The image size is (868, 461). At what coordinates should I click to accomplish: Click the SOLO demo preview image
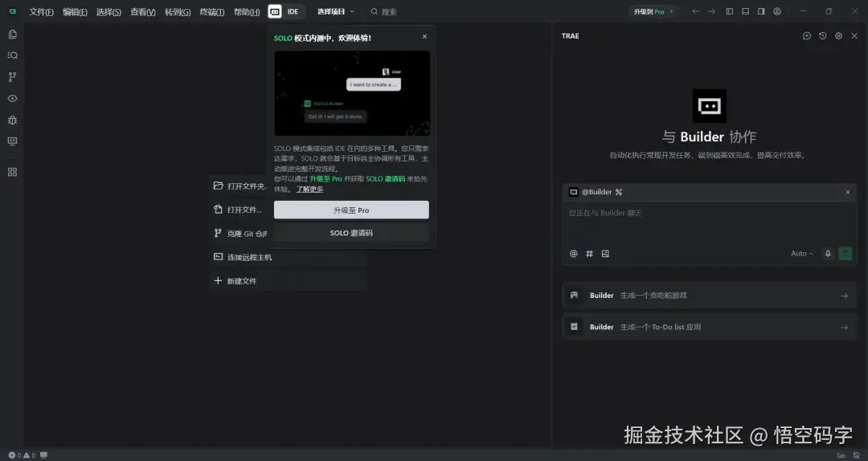tap(352, 93)
